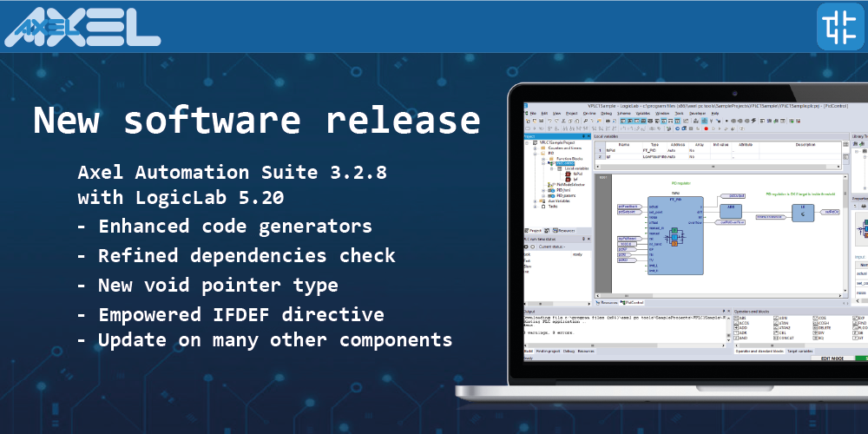The width and height of the screenshot is (868, 434).
Task: Open the On-line menu
Action: pyautogui.click(x=589, y=114)
